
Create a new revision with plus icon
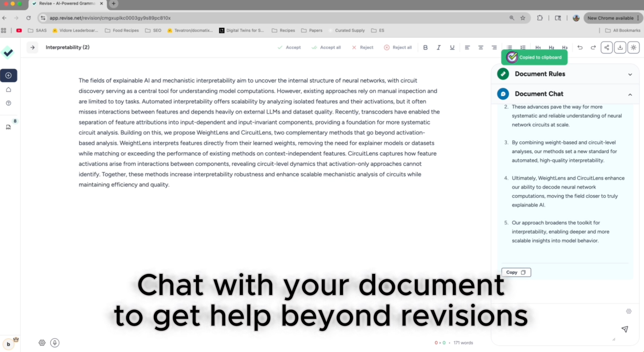9,75
